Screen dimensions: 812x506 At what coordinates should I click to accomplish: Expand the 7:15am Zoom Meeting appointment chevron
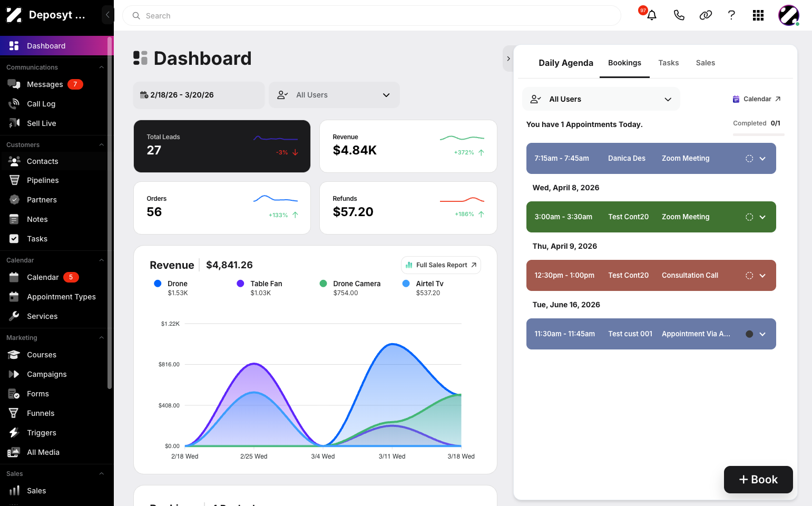click(762, 159)
